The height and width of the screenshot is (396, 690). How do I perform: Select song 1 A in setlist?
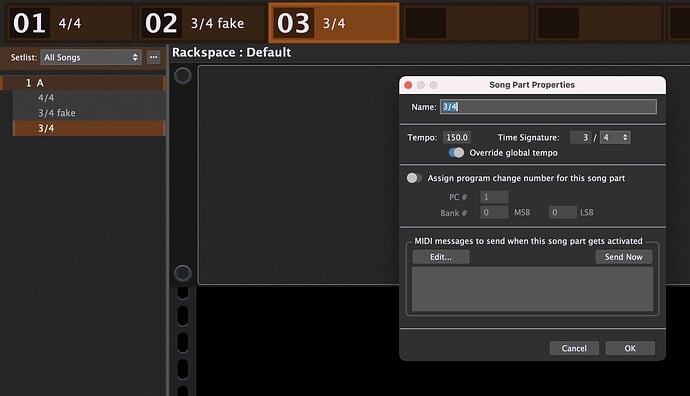(x=84, y=83)
